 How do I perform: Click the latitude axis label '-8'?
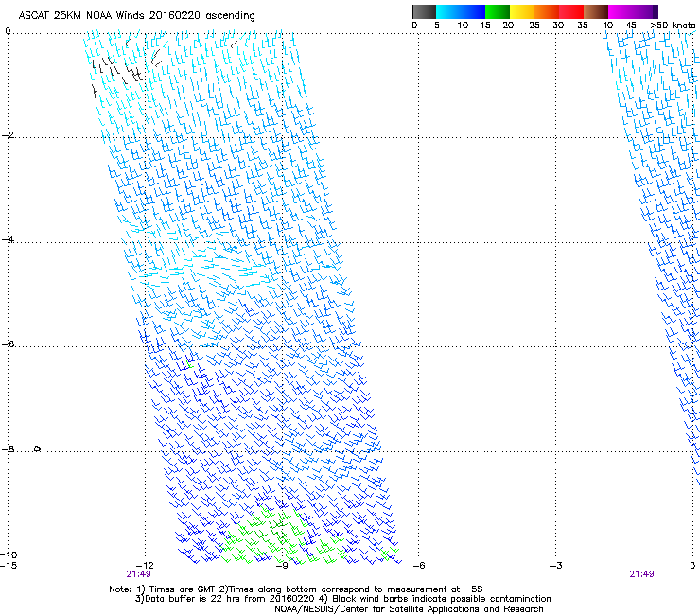(8, 448)
